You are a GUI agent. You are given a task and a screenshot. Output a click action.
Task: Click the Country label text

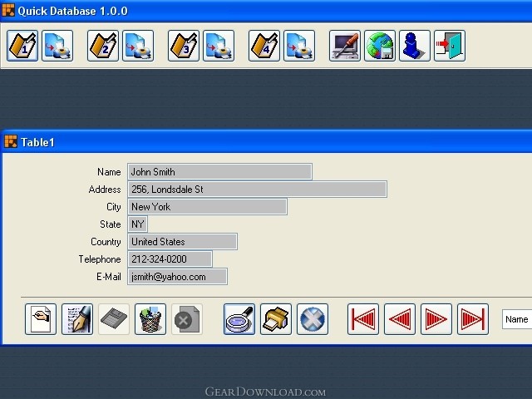(106, 242)
